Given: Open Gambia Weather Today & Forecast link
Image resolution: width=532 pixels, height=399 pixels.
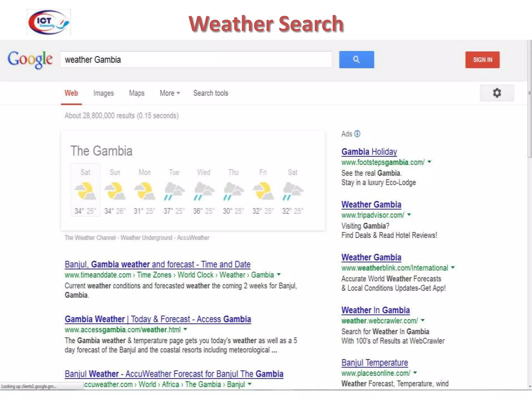Looking at the screenshot, I should [158, 319].
